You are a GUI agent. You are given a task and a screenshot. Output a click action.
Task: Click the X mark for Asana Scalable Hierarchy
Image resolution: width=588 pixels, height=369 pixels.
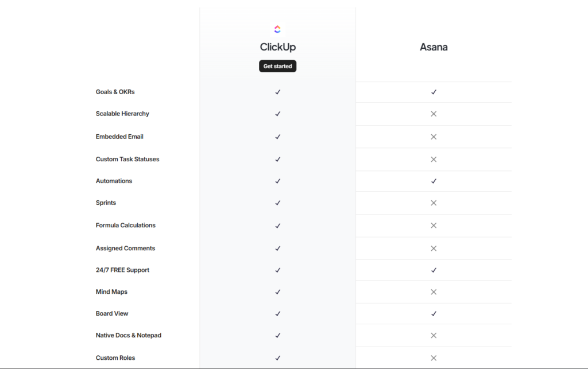click(434, 114)
